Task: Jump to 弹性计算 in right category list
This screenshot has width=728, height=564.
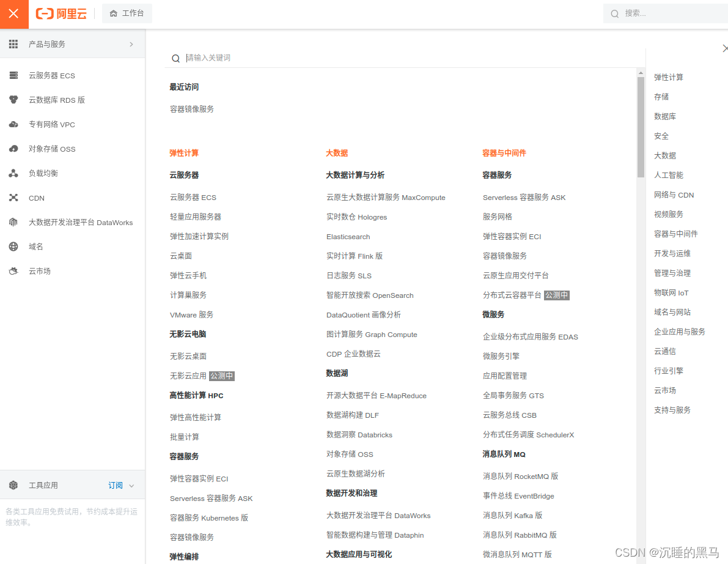Action: (669, 77)
